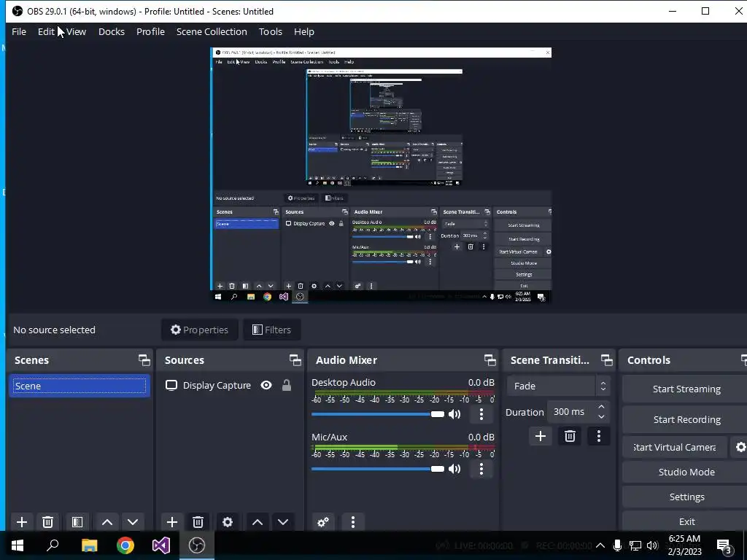The image size is (747, 560).
Task: Open the File menu
Action: click(19, 31)
